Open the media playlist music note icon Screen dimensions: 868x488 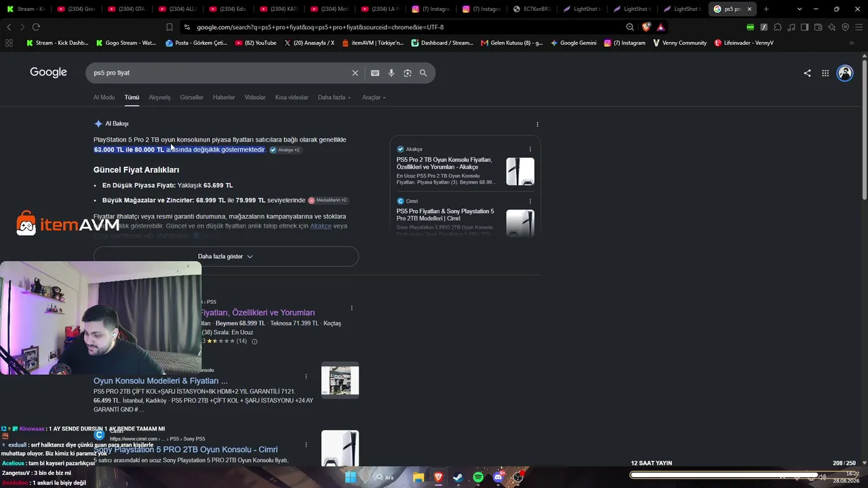coord(791,27)
